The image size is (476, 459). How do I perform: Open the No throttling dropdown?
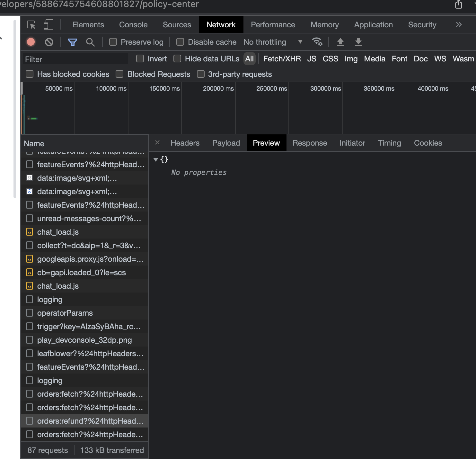(x=273, y=42)
